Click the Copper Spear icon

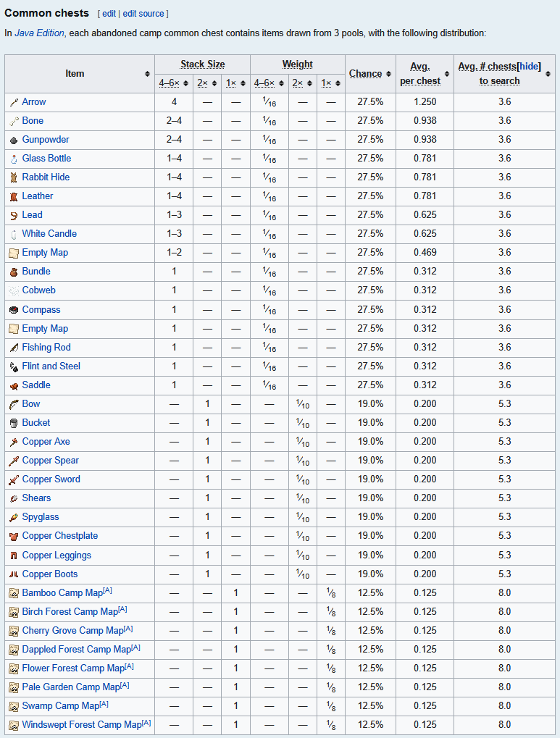tap(14, 461)
